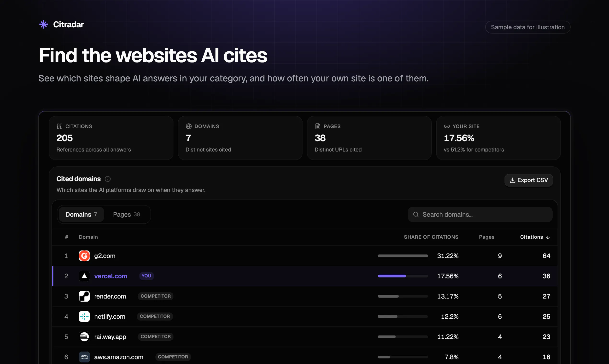Click the Citradar asterisk logo icon
This screenshot has height=364, width=609.
tap(44, 24)
